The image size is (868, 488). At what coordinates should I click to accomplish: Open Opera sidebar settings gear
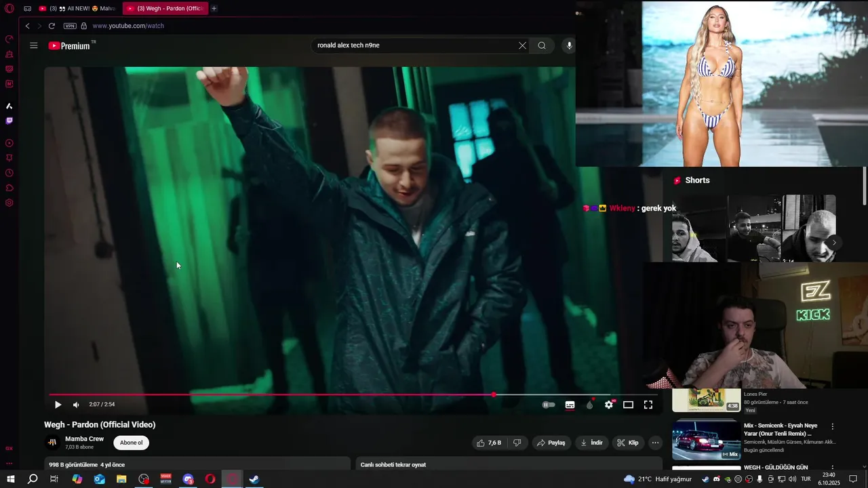point(9,203)
